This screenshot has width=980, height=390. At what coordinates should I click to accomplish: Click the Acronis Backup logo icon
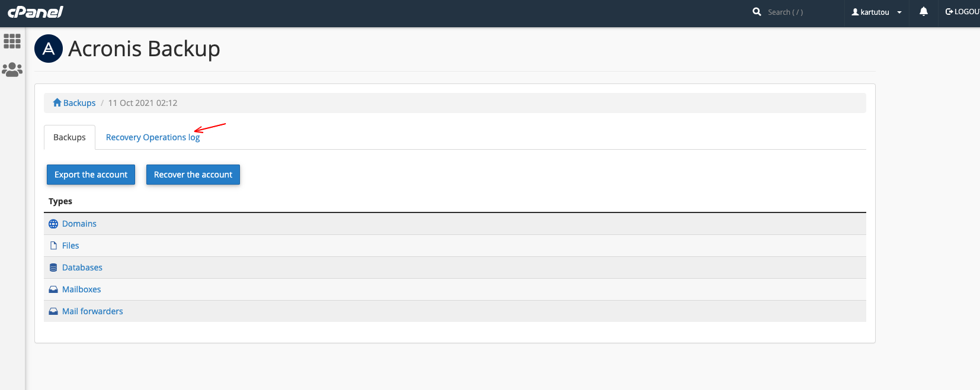49,49
